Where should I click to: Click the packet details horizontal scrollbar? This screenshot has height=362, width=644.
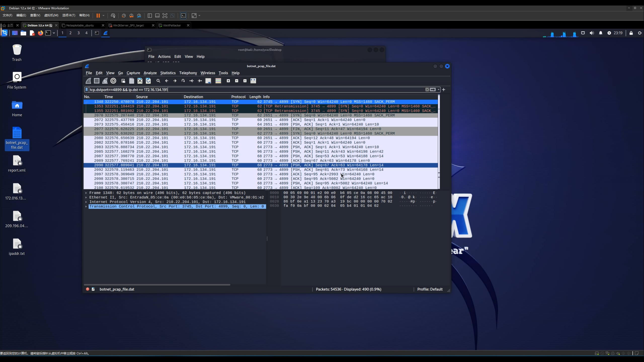(x=157, y=285)
